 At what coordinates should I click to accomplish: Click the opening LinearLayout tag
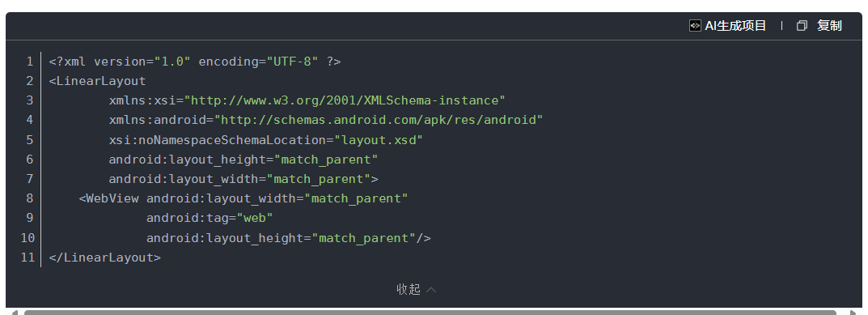pyautogui.click(x=97, y=81)
